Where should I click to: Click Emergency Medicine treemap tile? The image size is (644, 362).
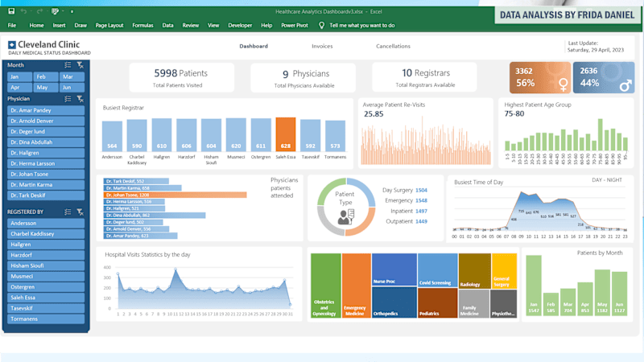tap(357, 286)
